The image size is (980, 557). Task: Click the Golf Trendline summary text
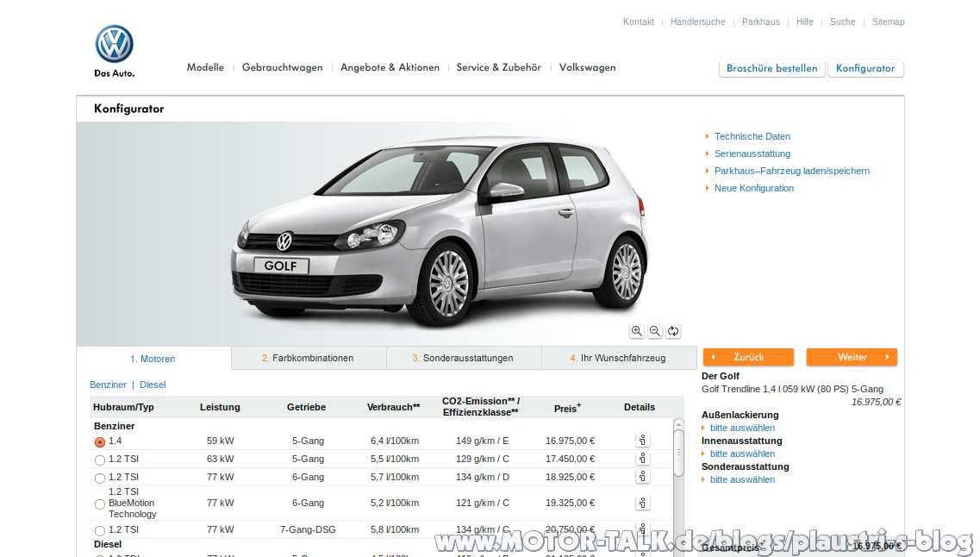tap(792, 389)
